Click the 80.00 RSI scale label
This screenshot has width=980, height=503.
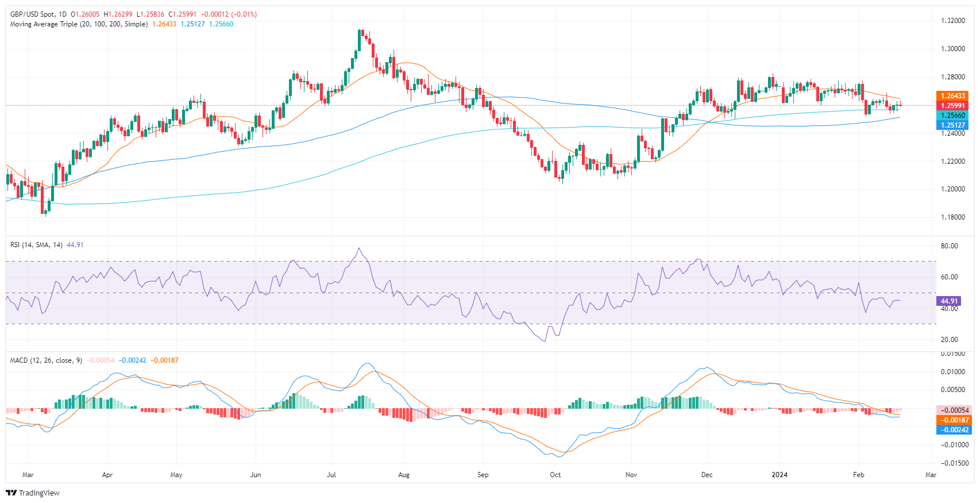click(x=950, y=246)
